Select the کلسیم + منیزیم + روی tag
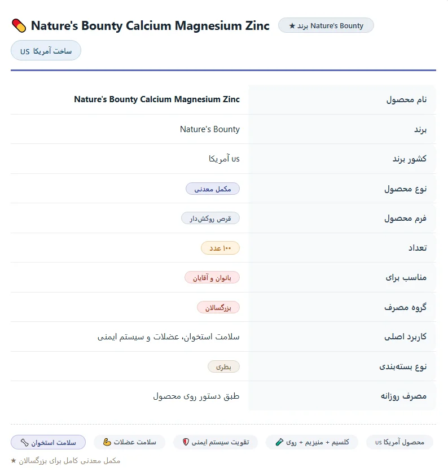The width and height of the screenshot is (448, 476). pyautogui.click(x=312, y=442)
